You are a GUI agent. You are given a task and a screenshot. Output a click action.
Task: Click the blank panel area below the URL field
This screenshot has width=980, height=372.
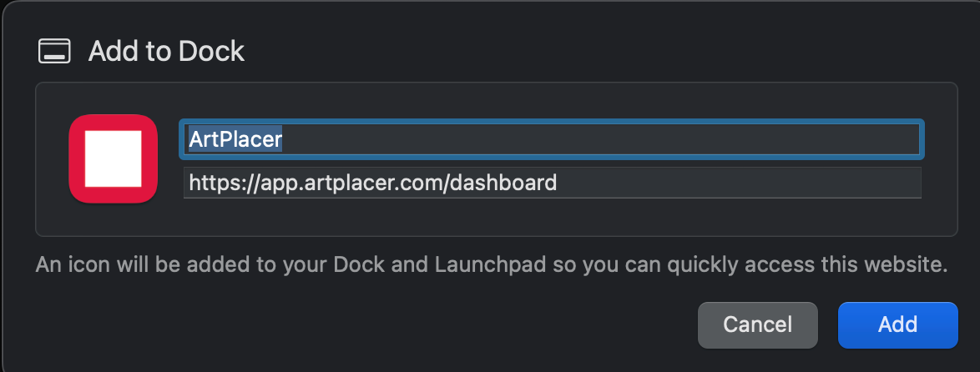click(x=552, y=217)
